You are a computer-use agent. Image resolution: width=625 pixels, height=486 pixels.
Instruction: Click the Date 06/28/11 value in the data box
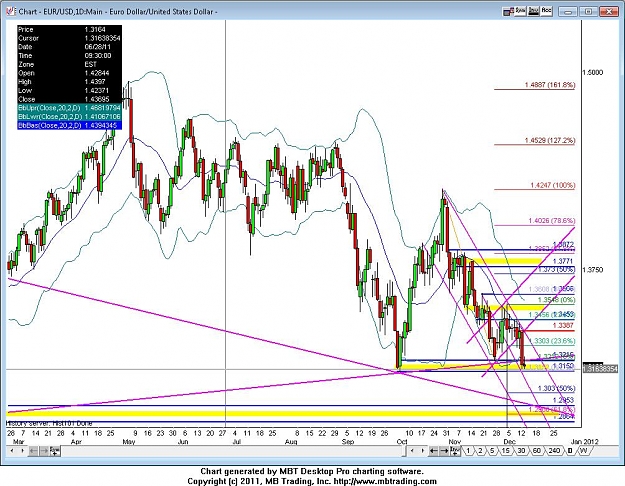[x=98, y=47]
